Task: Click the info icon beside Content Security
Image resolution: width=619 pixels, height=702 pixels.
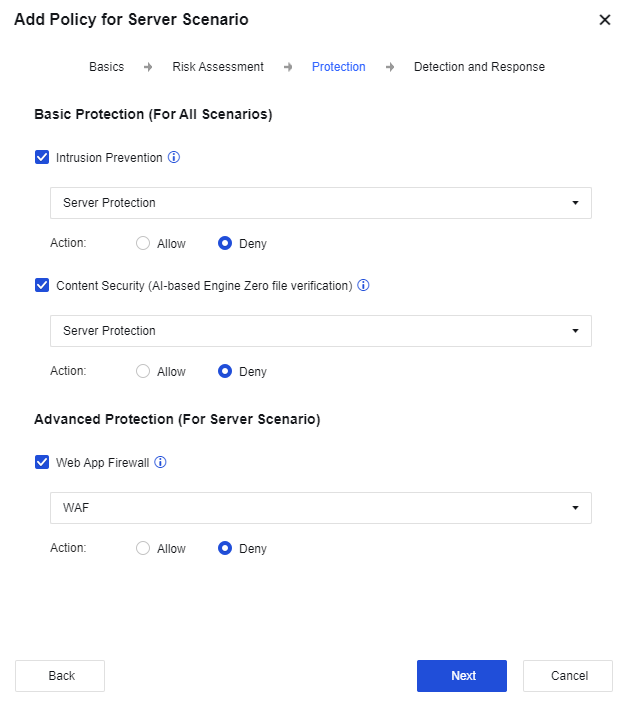Action: tap(364, 286)
